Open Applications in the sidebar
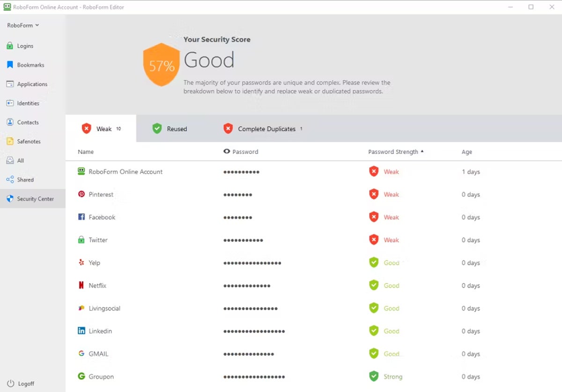This screenshot has height=392, width=562. pos(32,84)
